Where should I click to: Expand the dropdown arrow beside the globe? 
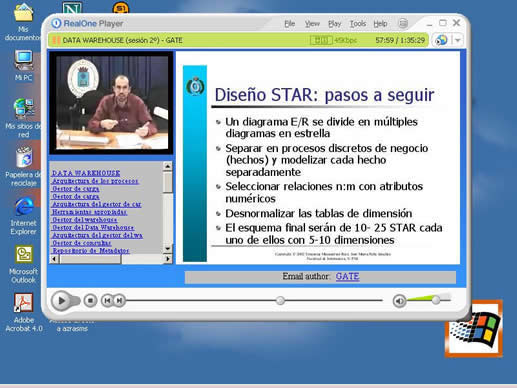coord(458,40)
